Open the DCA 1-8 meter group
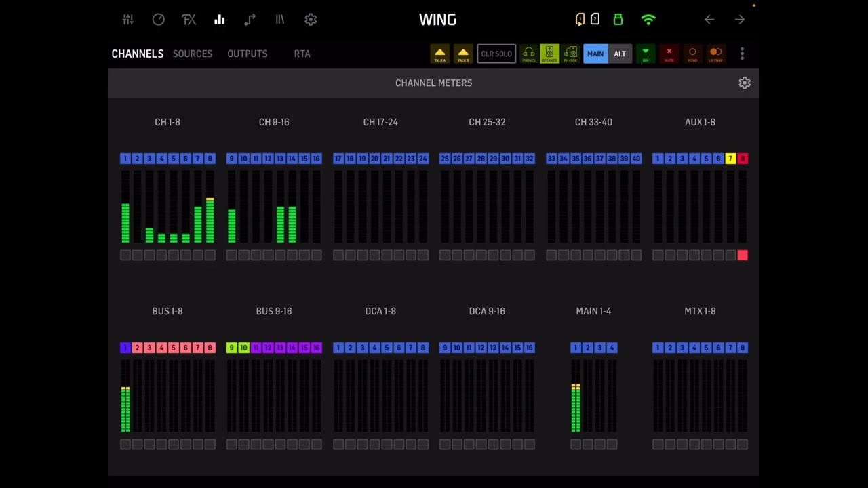 tap(380, 311)
